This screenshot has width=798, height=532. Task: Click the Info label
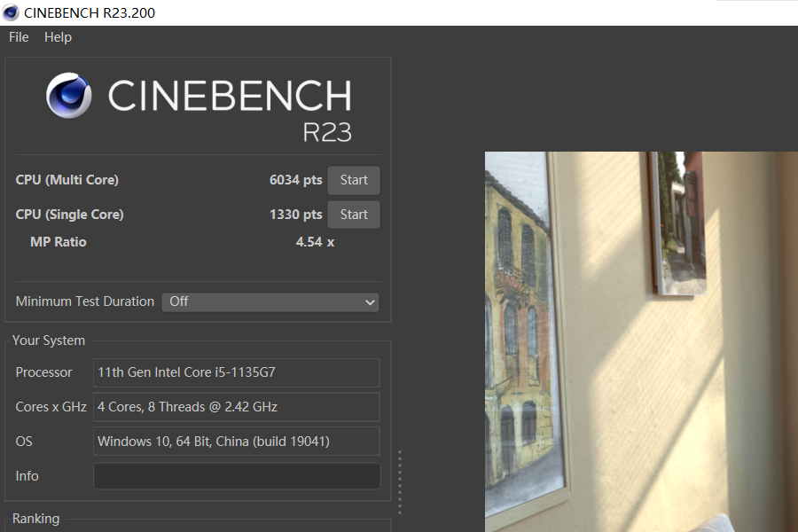(x=27, y=476)
